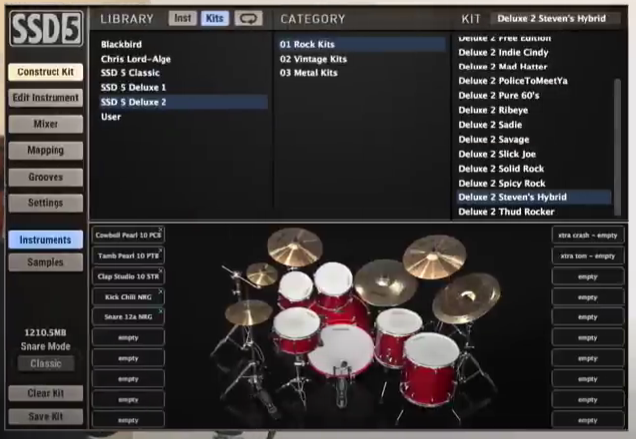Switch library view to Inst
The width and height of the screenshot is (636, 439).
pos(183,18)
